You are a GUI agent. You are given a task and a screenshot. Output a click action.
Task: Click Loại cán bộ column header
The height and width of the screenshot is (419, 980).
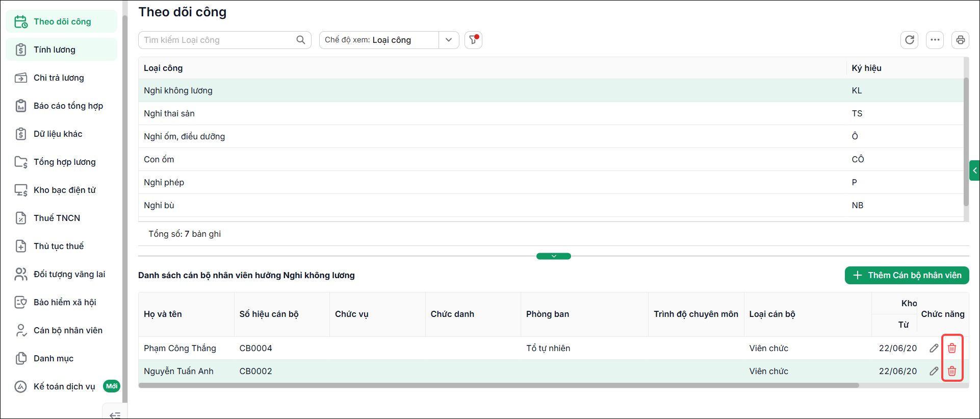coord(808,314)
